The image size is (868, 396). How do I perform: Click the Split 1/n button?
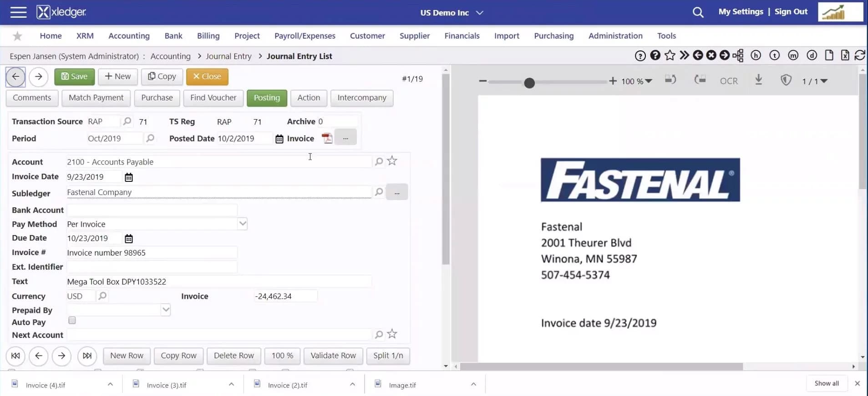(388, 356)
